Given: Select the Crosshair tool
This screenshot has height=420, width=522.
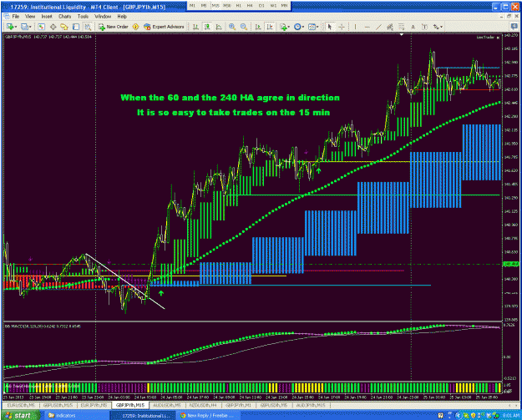Looking at the screenshot, I should point(342,27).
